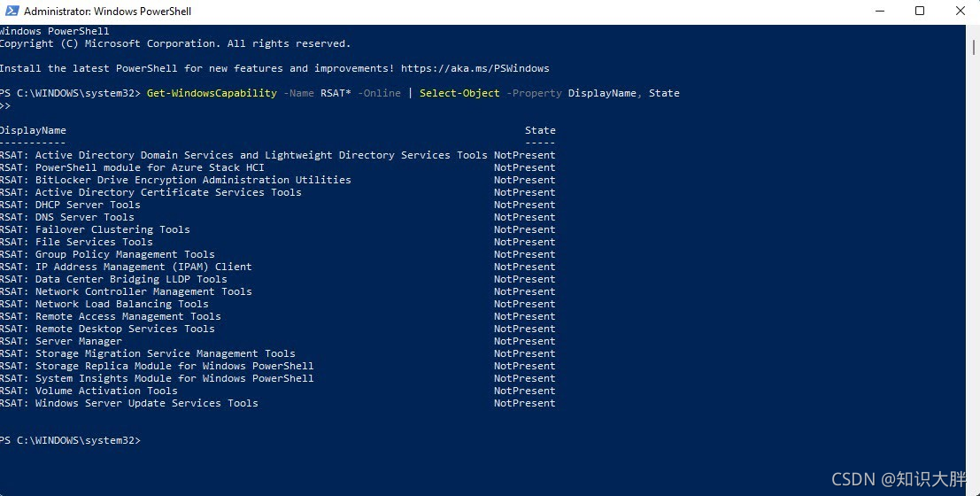This screenshot has width=980, height=496.
Task: Click the Copyright Microsoft Corporation line
Action: 175,43
